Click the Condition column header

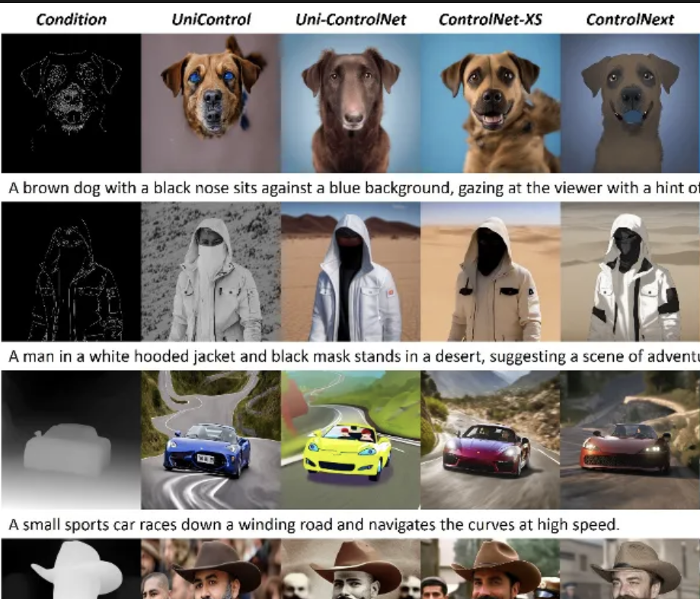click(x=70, y=20)
